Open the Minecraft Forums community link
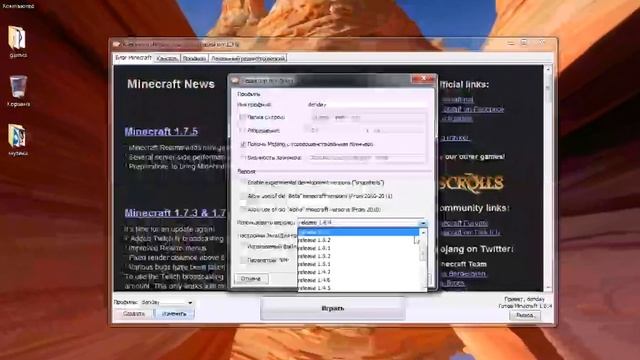Screen dimensions: 640x360 [x=464, y=224]
